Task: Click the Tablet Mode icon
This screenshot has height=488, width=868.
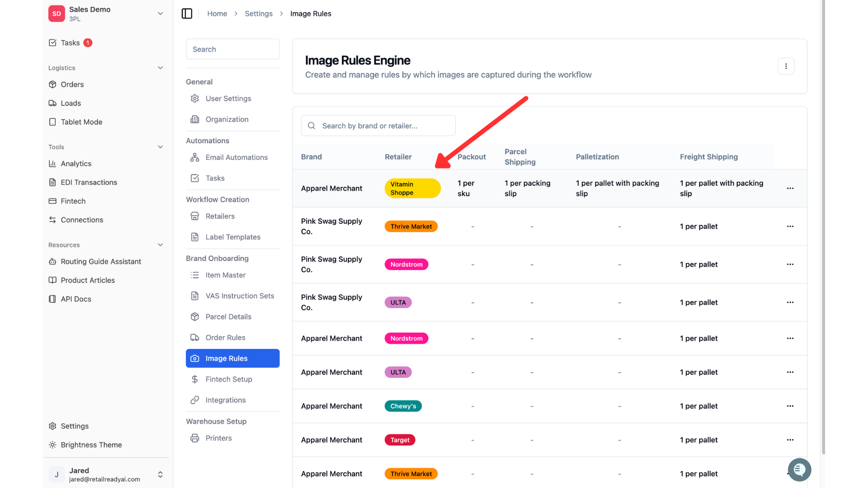Action: pos(52,122)
